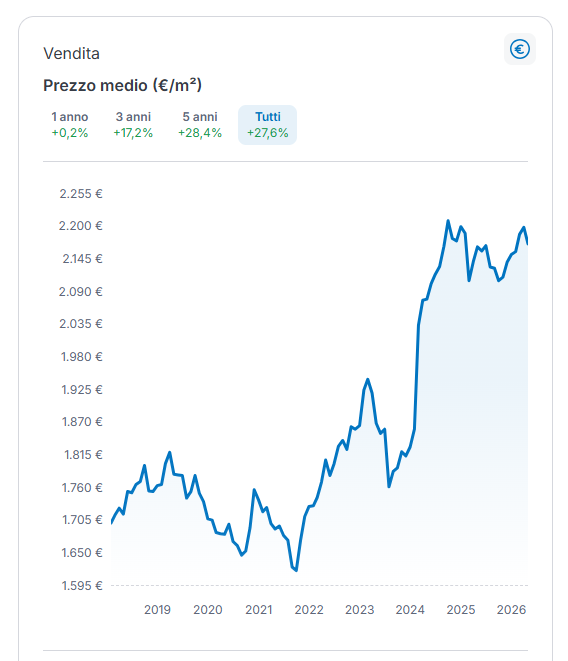This screenshot has width=568, height=661.
Task: Click the 2023 x-axis label
Action: coord(359,610)
